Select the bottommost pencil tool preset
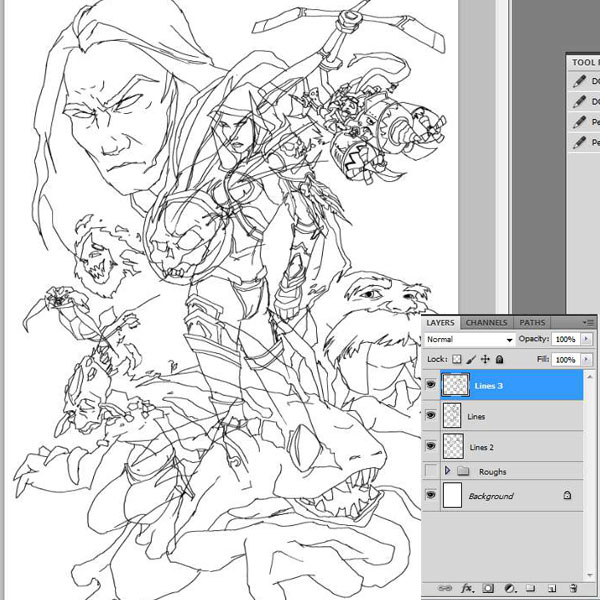Viewport: 600px width, 600px height. point(580,142)
